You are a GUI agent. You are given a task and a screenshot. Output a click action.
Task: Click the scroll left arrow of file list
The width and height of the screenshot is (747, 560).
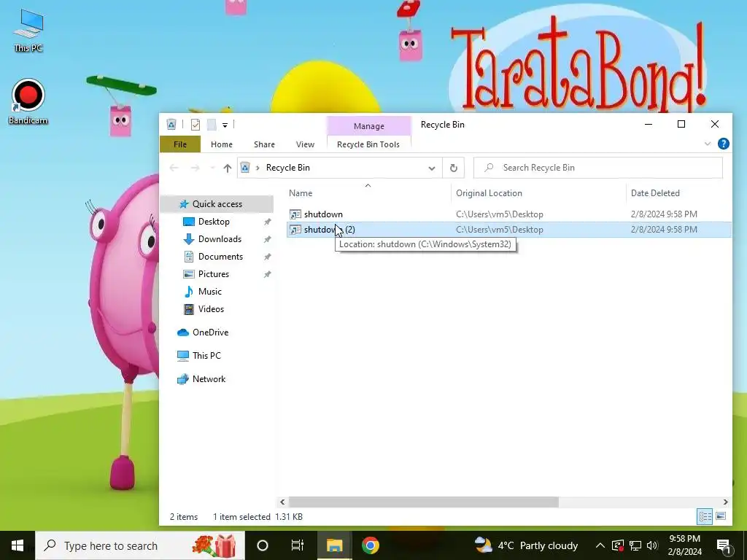[x=282, y=502]
